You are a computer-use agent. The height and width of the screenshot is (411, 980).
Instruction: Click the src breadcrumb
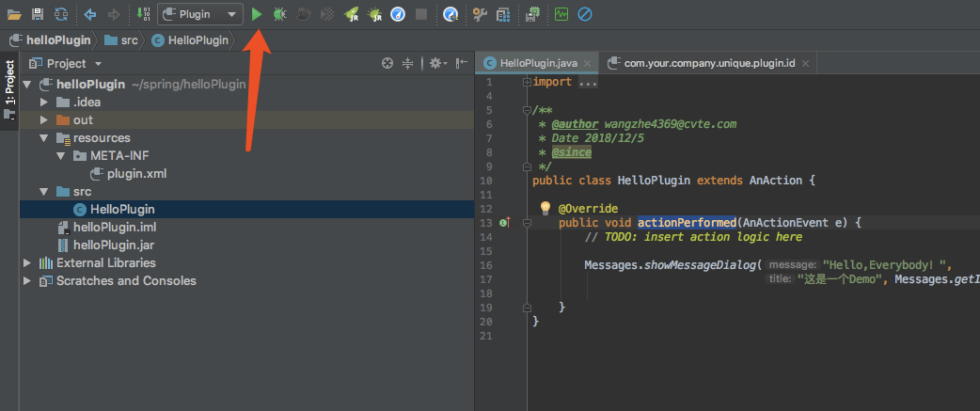(130, 40)
